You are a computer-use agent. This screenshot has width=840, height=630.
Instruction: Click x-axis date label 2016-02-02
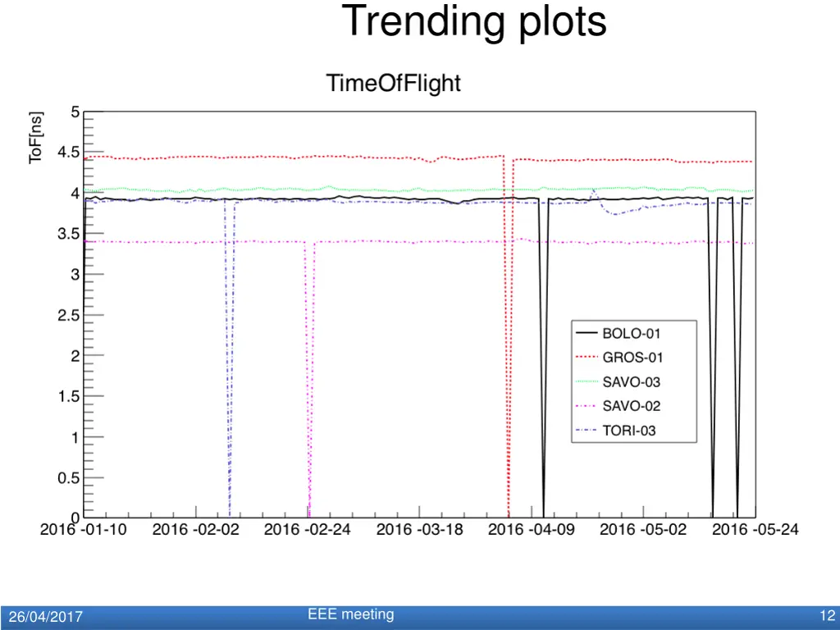(x=195, y=530)
